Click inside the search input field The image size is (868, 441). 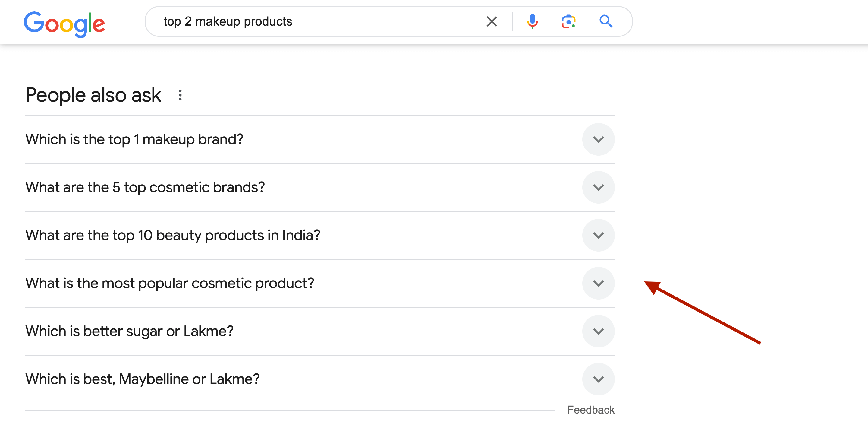click(337, 22)
